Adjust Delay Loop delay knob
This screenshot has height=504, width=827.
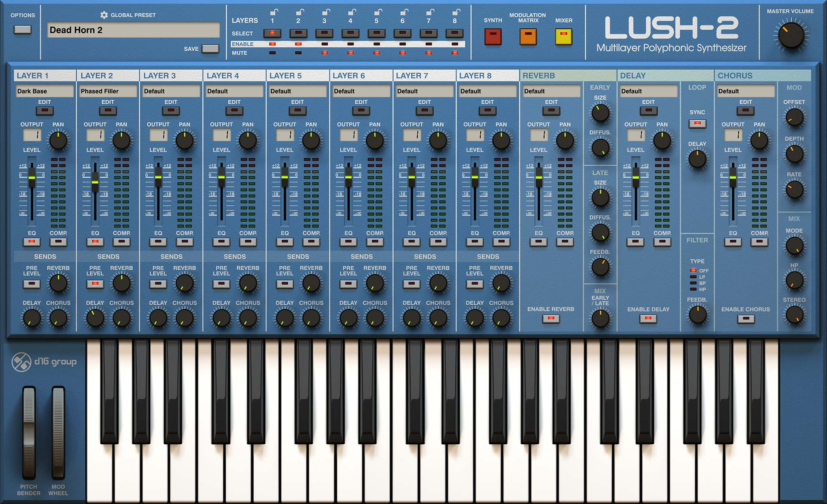[x=697, y=159]
